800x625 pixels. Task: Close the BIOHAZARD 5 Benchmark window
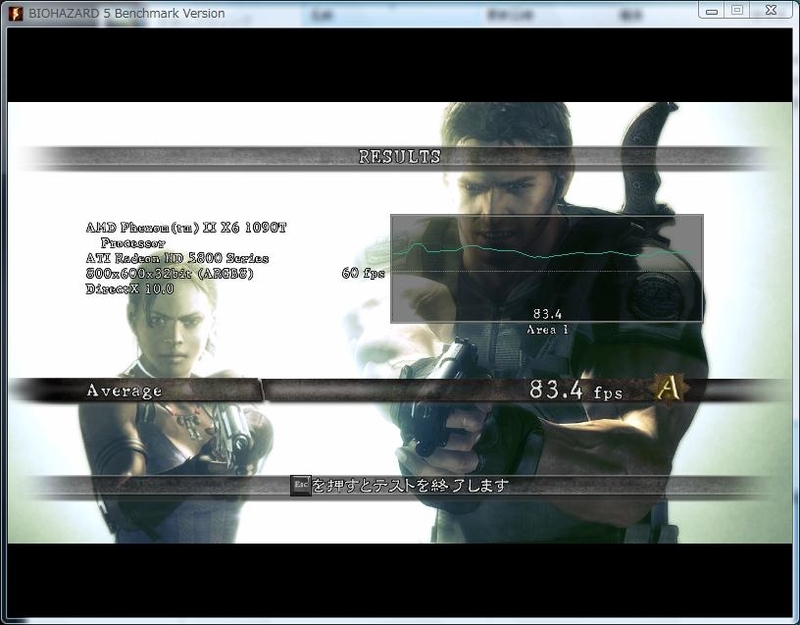click(771, 10)
